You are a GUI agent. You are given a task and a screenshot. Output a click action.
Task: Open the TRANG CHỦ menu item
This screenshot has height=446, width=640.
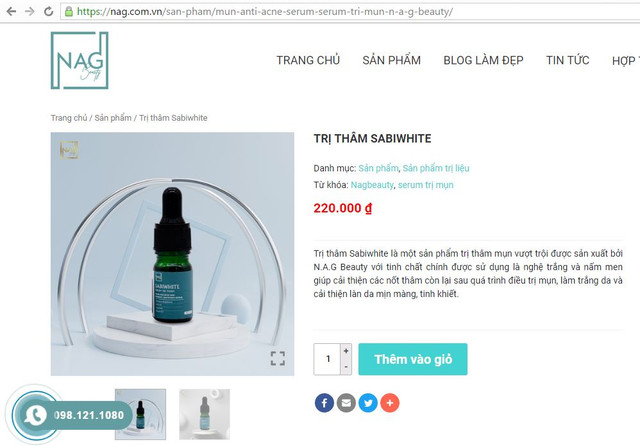pos(308,60)
